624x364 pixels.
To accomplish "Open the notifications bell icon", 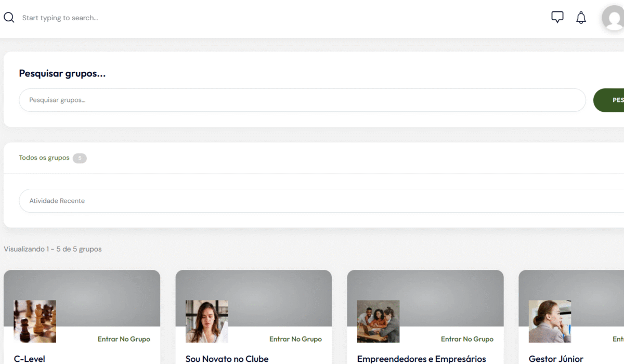I will pyautogui.click(x=581, y=18).
